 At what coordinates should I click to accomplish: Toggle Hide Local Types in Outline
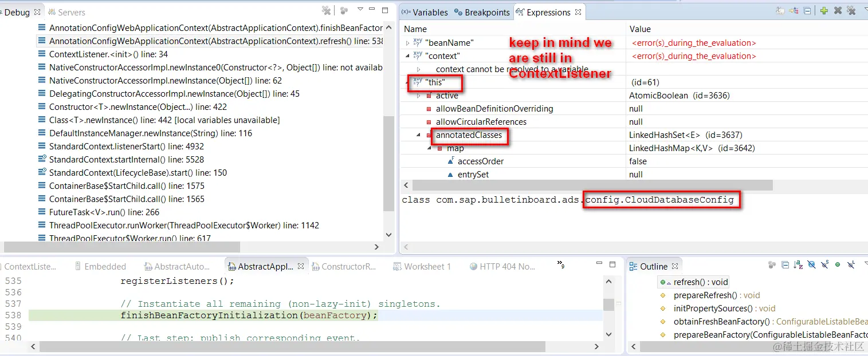click(x=851, y=264)
